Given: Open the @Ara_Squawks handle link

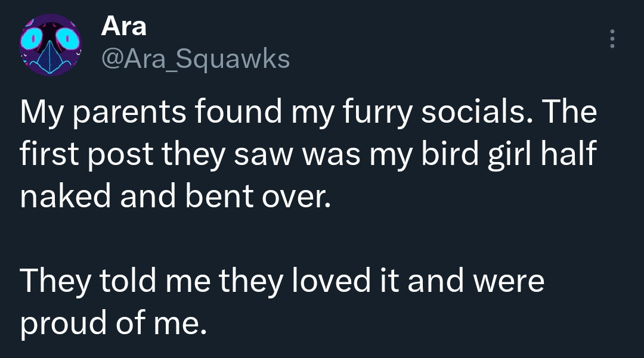Looking at the screenshot, I should pyautogui.click(x=196, y=58).
